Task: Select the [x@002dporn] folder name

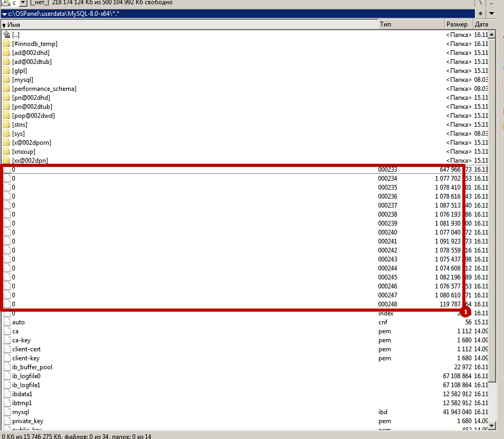Action: tap(32, 143)
